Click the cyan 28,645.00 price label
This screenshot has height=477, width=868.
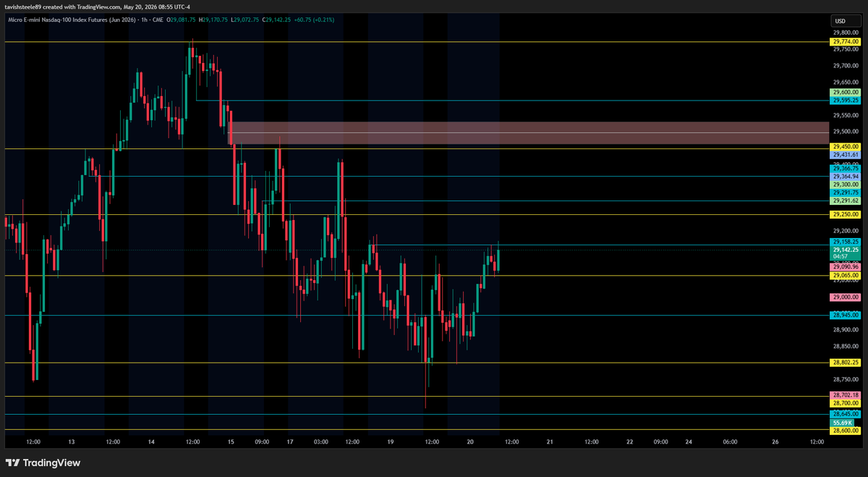(x=846, y=414)
